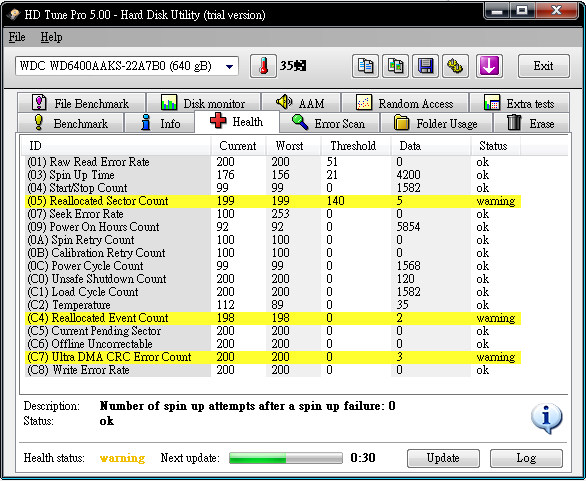
Task: Click the Data column header
Action: [431, 146]
